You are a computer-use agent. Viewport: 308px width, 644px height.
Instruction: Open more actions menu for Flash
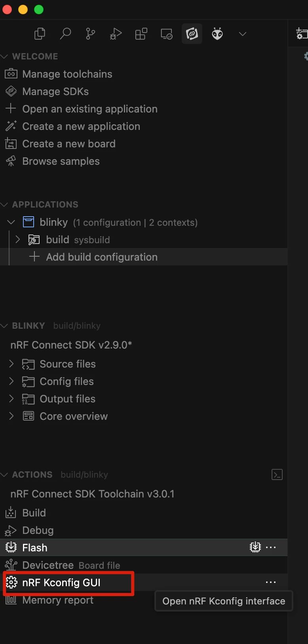tap(271, 547)
